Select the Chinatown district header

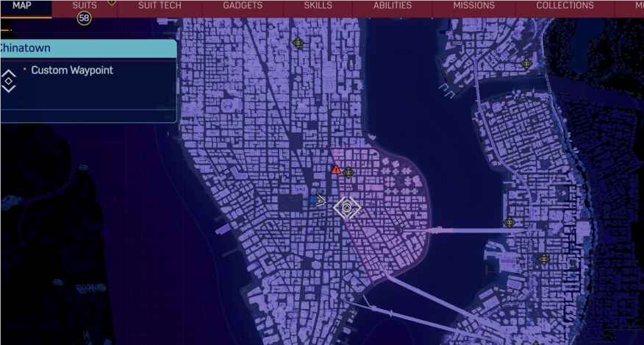pos(89,49)
